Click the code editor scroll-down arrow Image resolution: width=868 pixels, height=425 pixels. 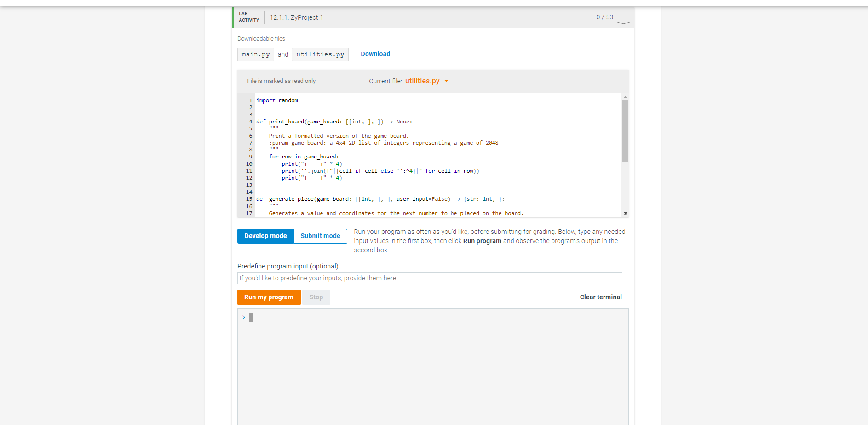click(625, 213)
